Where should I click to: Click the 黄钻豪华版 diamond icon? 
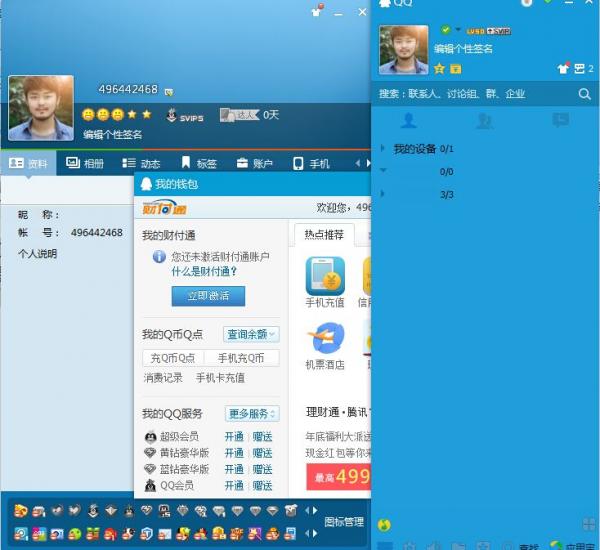click(x=150, y=453)
